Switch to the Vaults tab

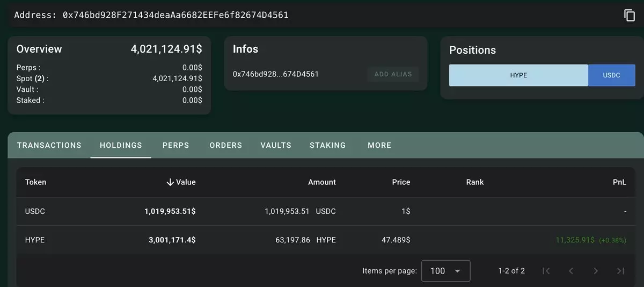[276, 145]
